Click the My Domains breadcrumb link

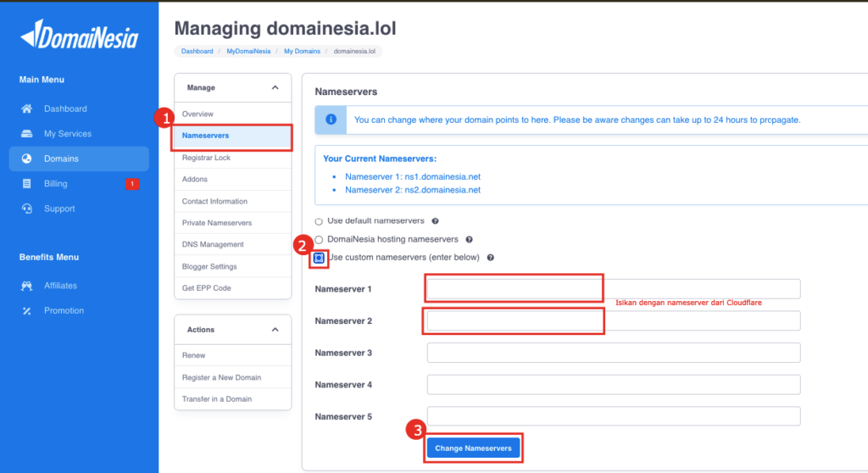[x=303, y=51]
